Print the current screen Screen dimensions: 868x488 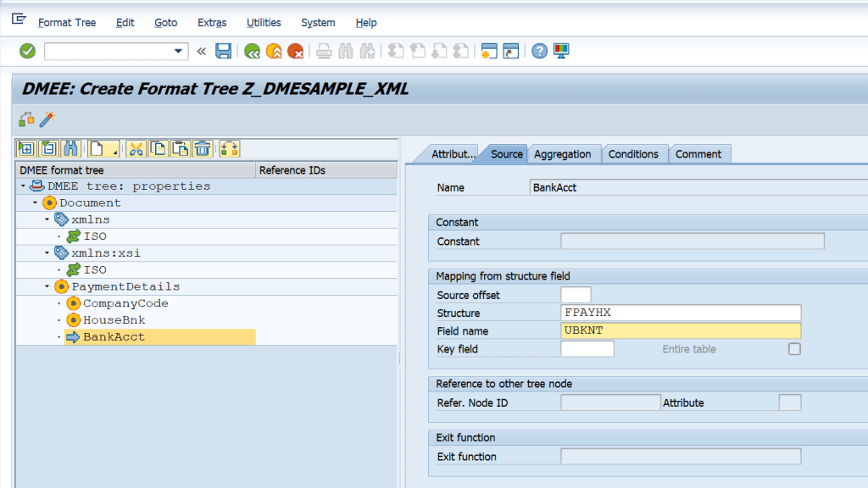(x=322, y=51)
